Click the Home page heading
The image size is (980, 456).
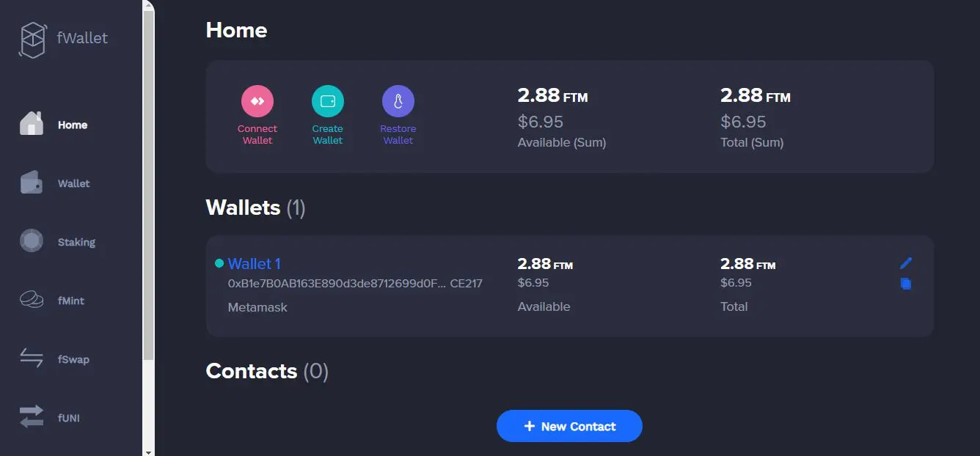pyautogui.click(x=236, y=30)
